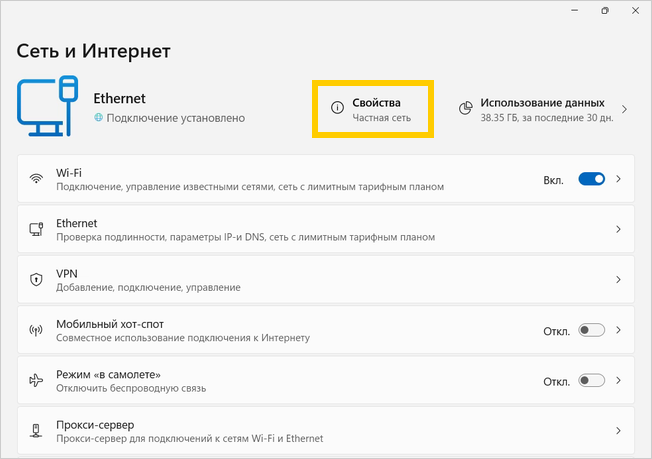Click the data usage pie chart icon

point(465,109)
